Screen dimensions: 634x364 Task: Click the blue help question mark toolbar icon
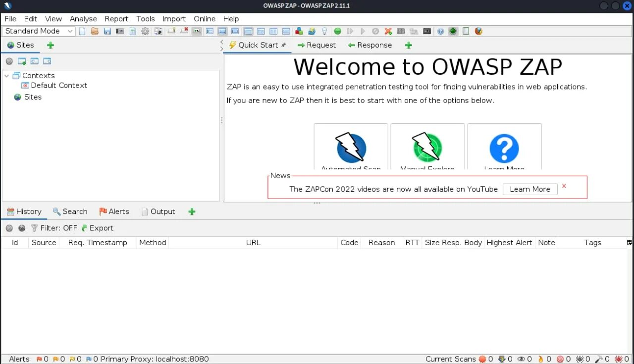(x=440, y=31)
